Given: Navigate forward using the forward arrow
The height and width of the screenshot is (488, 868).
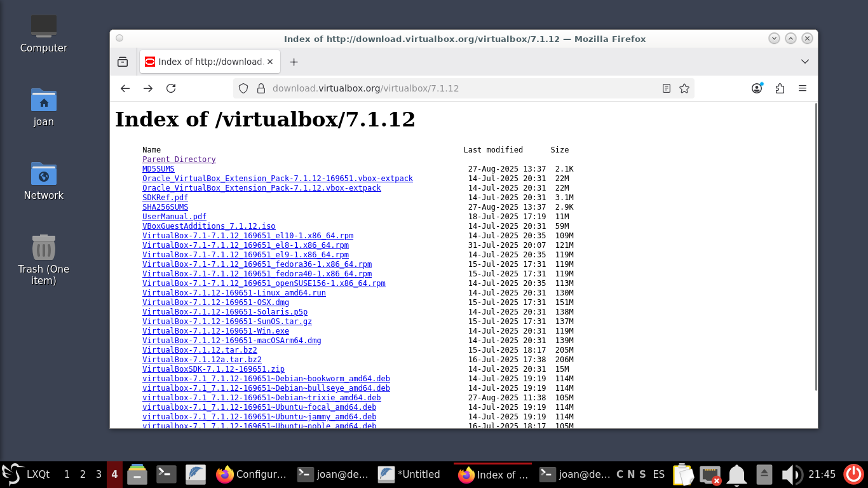Looking at the screenshot, I should click(148, 88).
